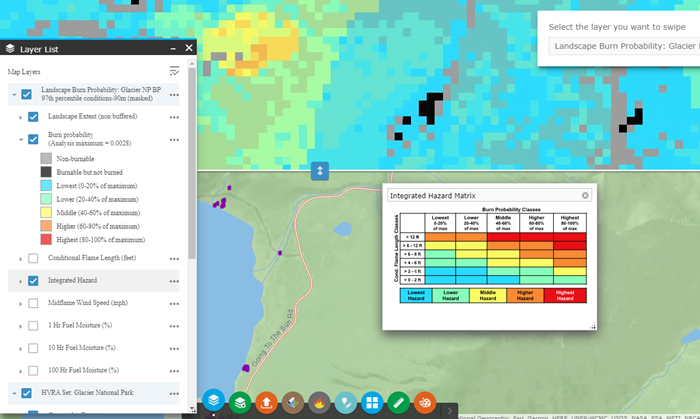Click the Lowest (0-20% of maximum) legend label
This screenshot has width=700, height=419.
[x=97, y=186]
